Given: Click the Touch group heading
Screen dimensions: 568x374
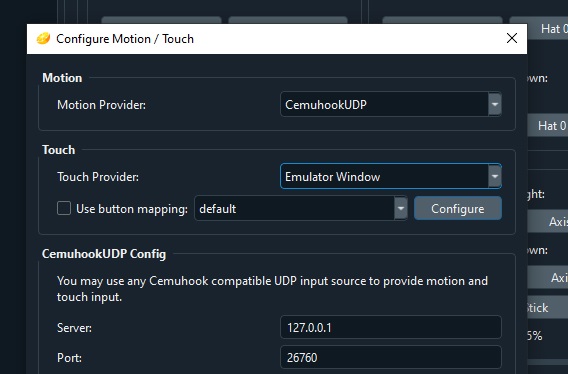Looking at the screenshot, I should (x=59, y=150).
